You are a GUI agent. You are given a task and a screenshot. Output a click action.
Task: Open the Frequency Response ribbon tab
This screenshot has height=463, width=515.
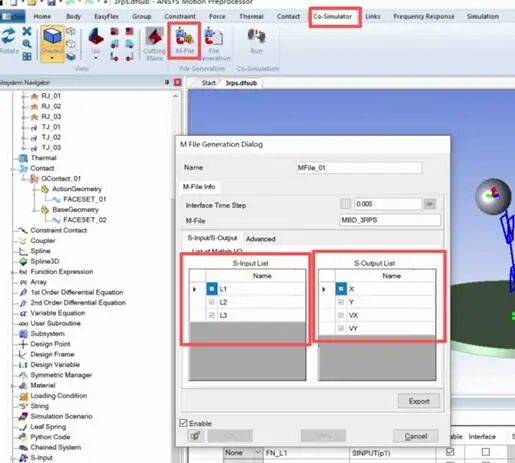click(x=424, y=16)
